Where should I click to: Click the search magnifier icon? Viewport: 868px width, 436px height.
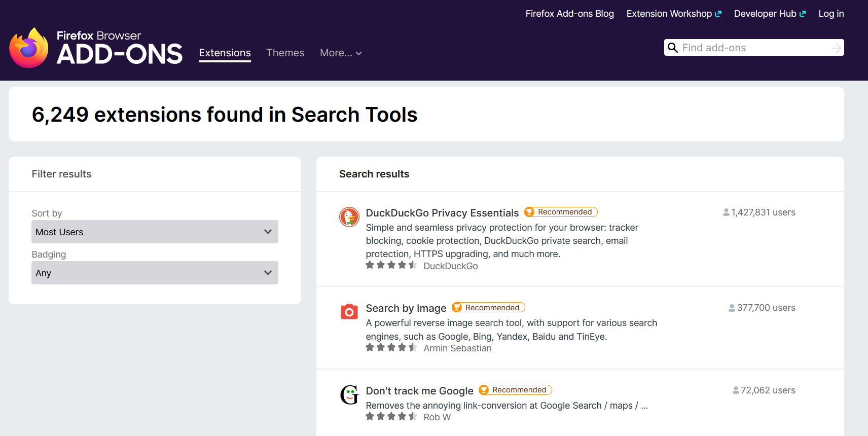pyautogui.click(x=673, y=48)
